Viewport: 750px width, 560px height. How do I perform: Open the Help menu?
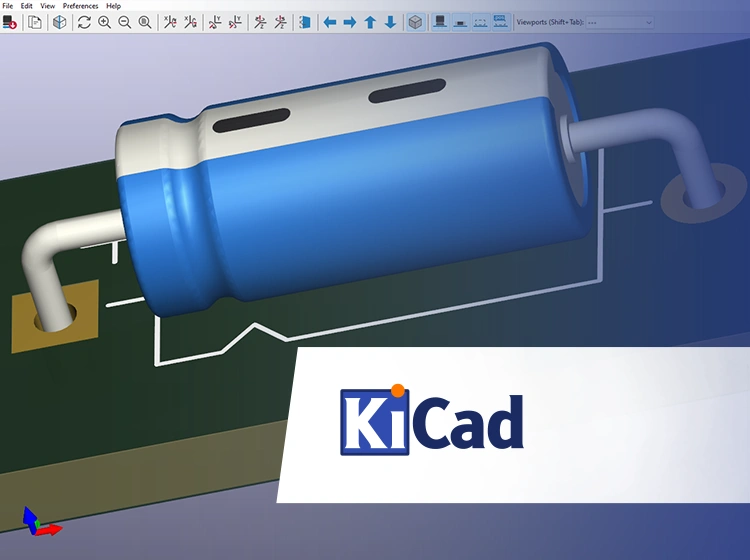pos(114,6)
